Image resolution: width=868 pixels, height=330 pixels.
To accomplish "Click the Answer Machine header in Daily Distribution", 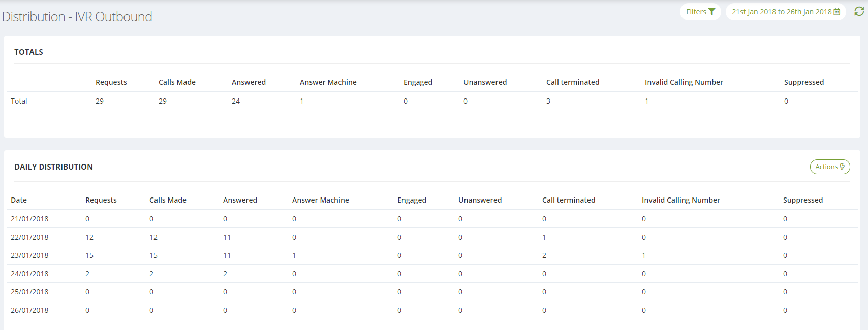I will click(321, 200).
